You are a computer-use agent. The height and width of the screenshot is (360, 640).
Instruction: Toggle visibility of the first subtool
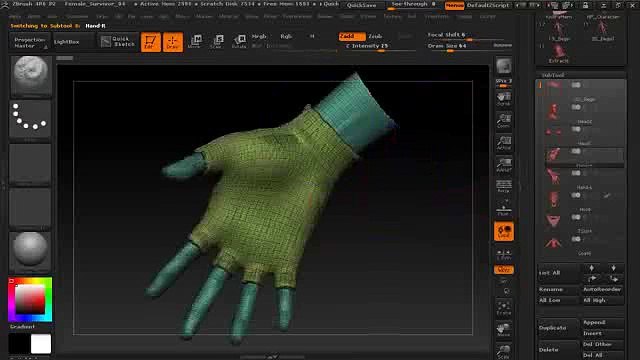pos(576,85)
